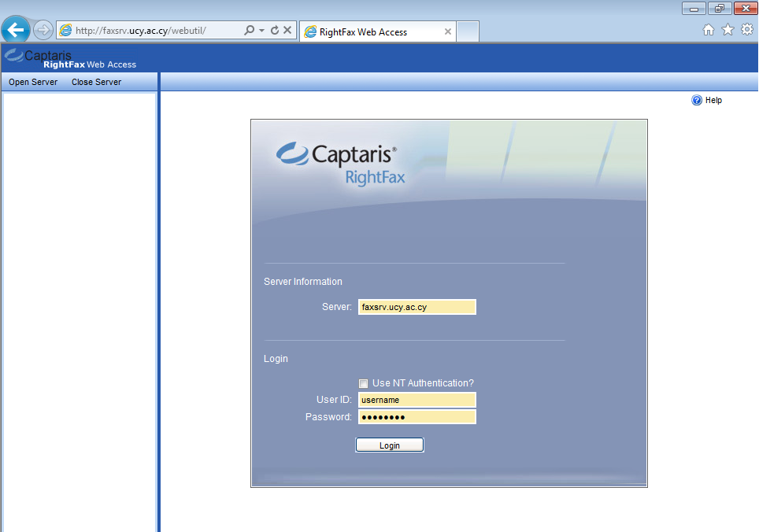Screen dimensions: 759x532
Task: Open the Help link
Action: coord(713,100)
